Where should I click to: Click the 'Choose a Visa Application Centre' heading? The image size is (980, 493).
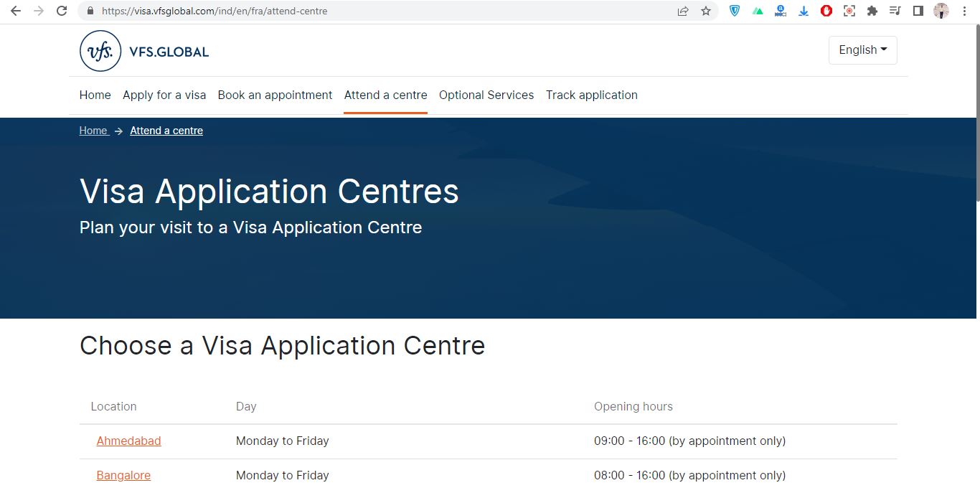pos(283,346)
